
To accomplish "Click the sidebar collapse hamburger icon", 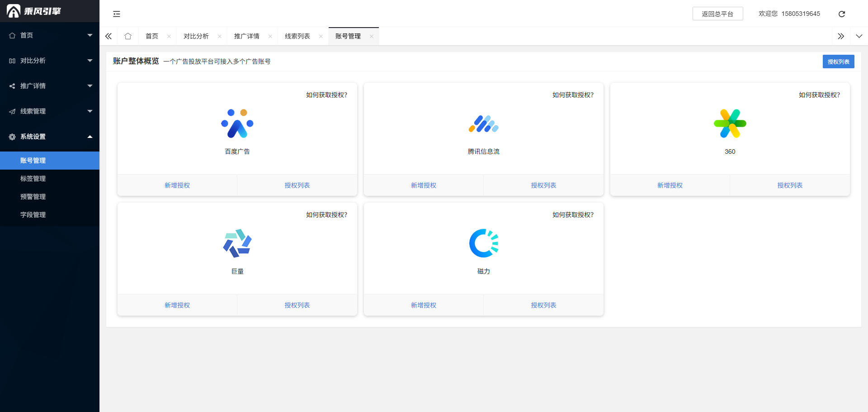I will pyautogui.click(x=117, y=14).
